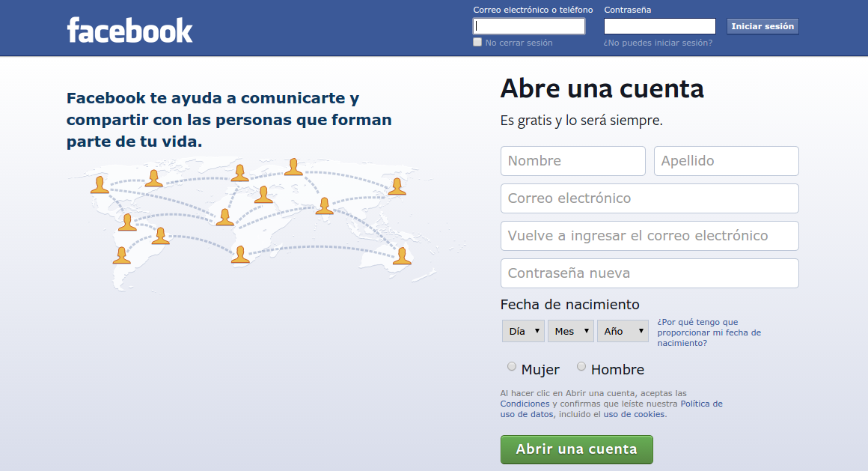Select the Hombre radio button
This screenshot has width=868, height=471.
coord(581,367)
